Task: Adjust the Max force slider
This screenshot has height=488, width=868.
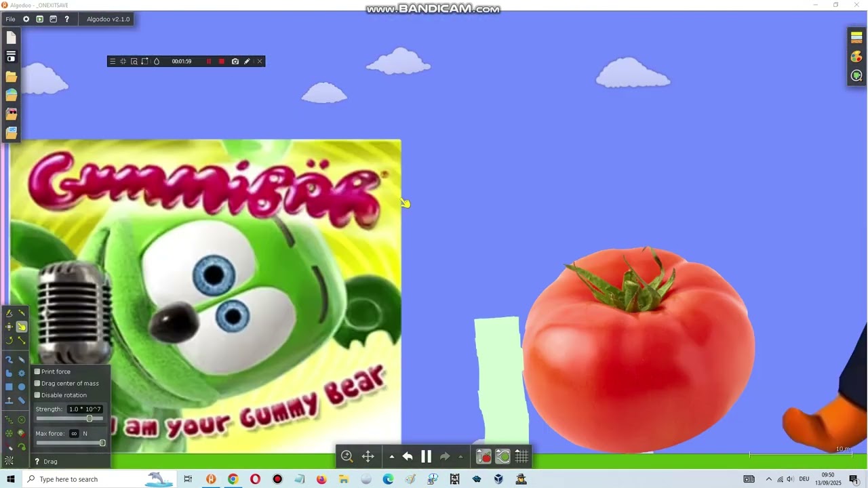Action: pos(71,443)
